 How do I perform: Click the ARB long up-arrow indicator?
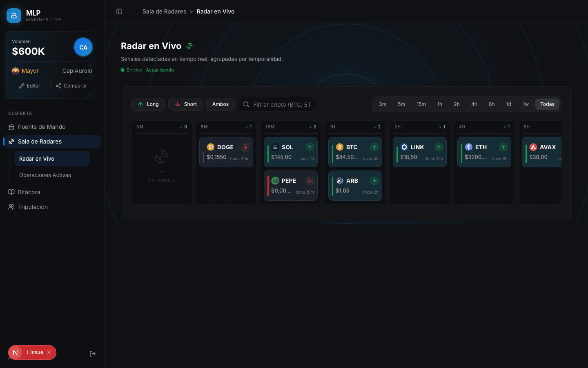point(374,181)
